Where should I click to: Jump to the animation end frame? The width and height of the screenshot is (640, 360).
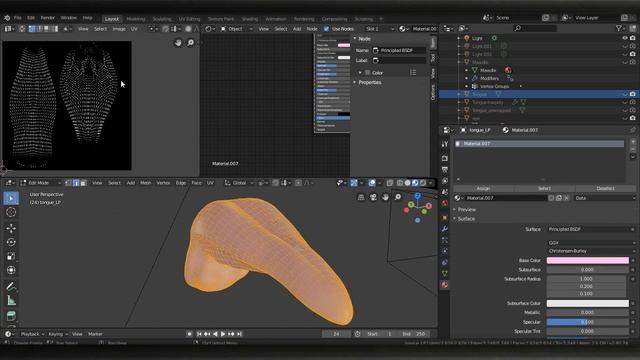click(x=240, y=334)
